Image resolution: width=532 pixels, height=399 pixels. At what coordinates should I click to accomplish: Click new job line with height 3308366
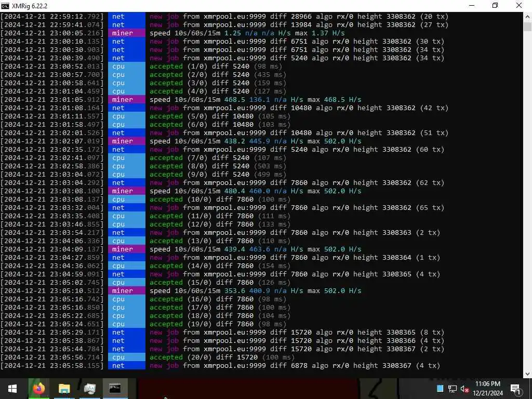pos(222,341)
